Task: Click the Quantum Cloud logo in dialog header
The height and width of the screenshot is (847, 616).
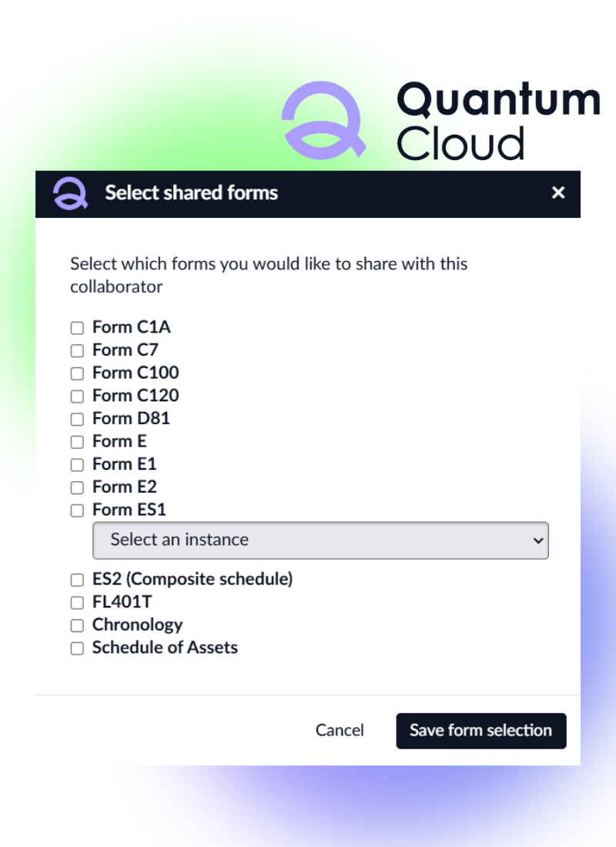Action: point(70,193)
